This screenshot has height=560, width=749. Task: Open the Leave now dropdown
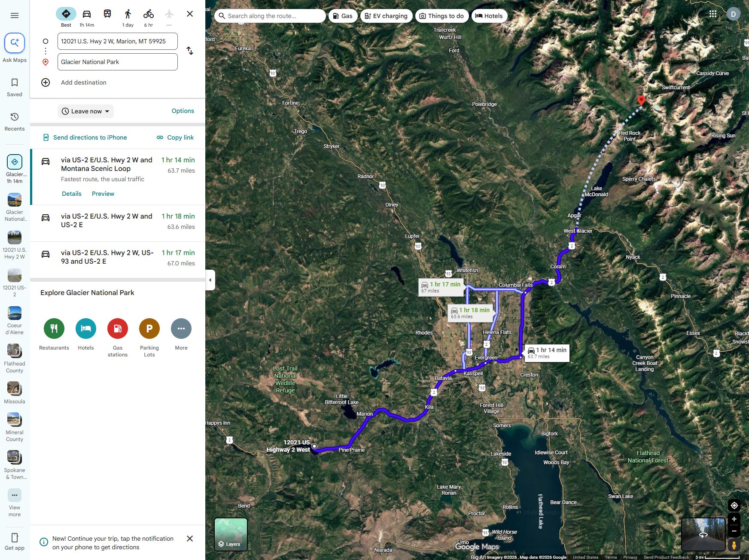click(x=85, y=111)
